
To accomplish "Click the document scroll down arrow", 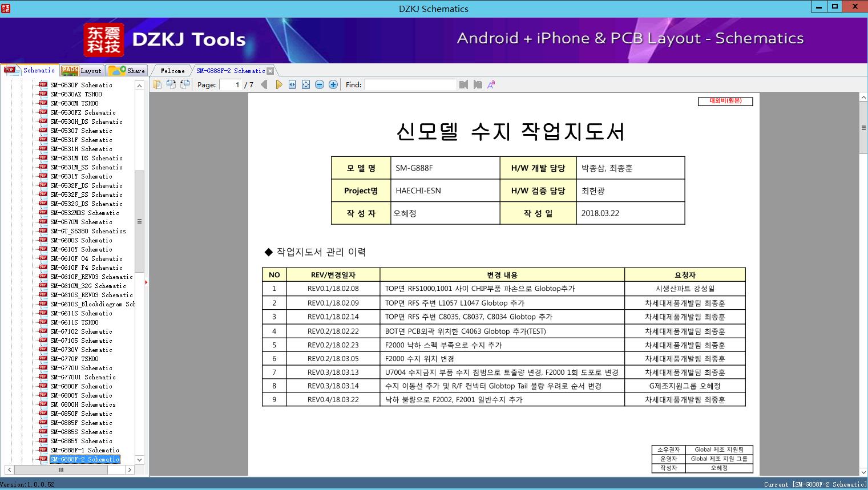I will click(x=863, y=472).
